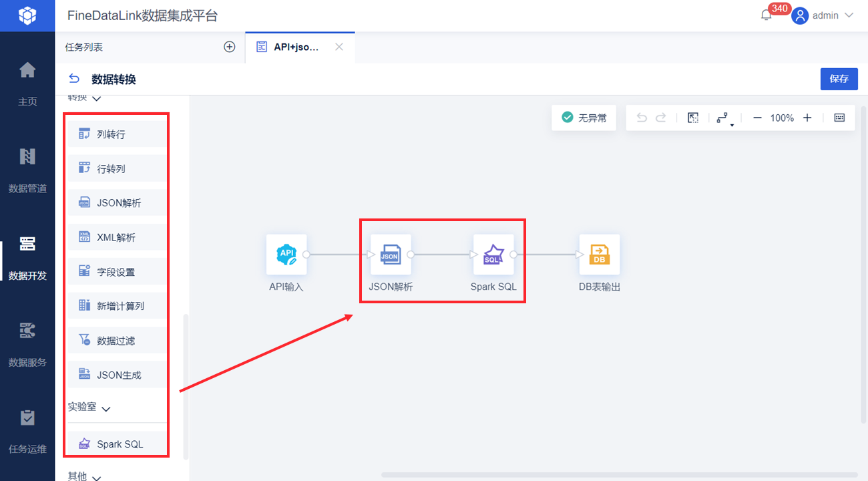868x481 pixels.
Task: Pick the 数据过滤 operator in the list
Action: [x=117, y=340]
